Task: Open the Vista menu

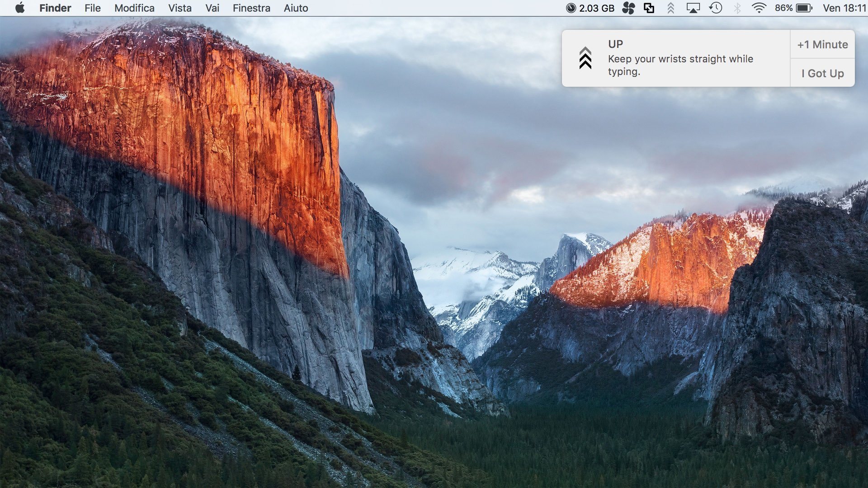Action: pyautogui.click(x=180, y=8)
